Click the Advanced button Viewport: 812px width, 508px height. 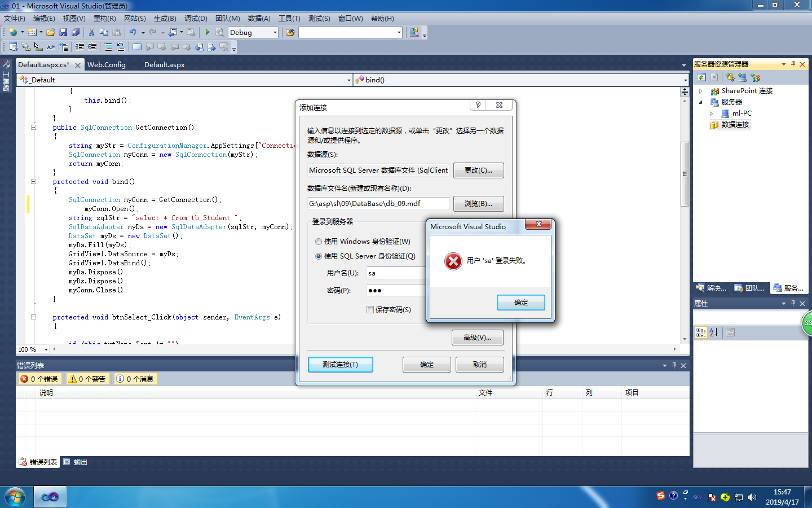pos(477,338)
